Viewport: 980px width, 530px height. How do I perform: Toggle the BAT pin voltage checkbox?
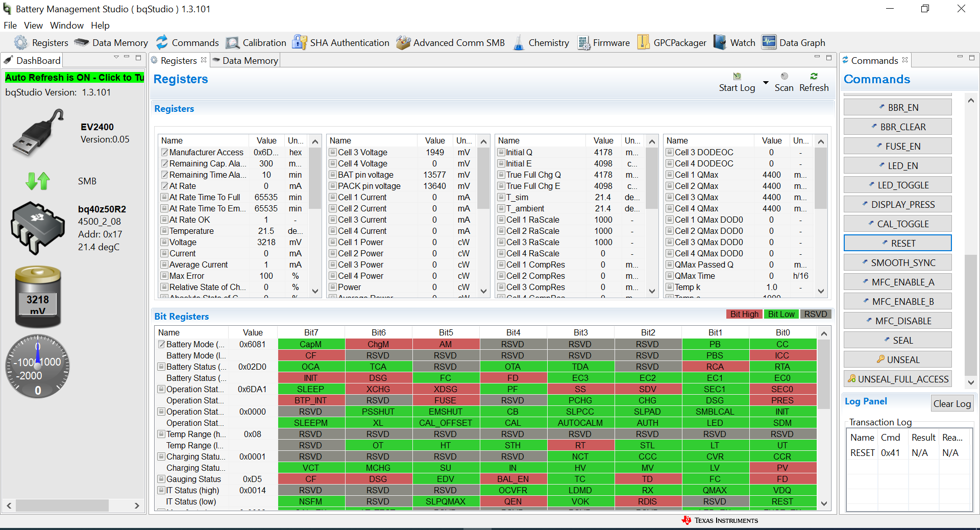333,175
